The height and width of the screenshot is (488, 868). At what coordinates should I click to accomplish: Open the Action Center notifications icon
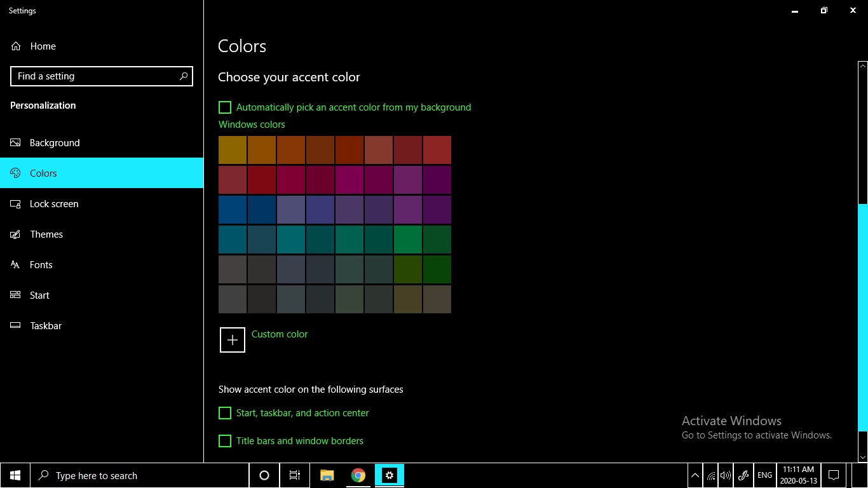coord(834,475)
